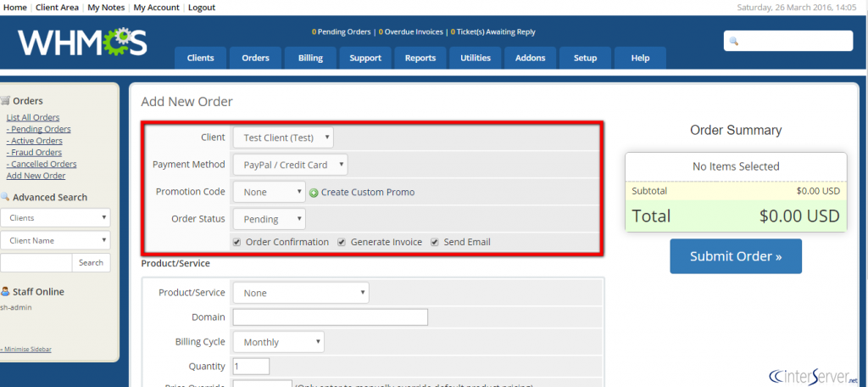Open the Billing tab
Image resolution: width=868 pixels, height=387 pixels.
pyautogui.click(x=310, y=58)
